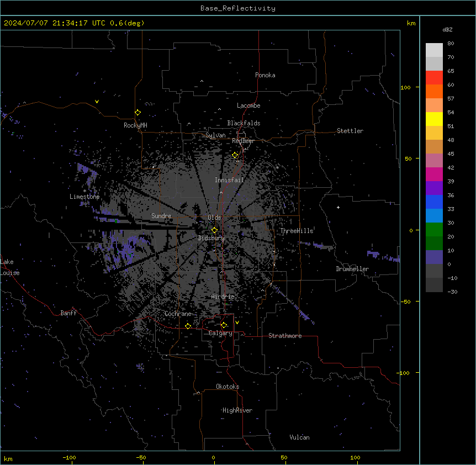Click the yellow diamond marker above Calgary label

(224, 325)
